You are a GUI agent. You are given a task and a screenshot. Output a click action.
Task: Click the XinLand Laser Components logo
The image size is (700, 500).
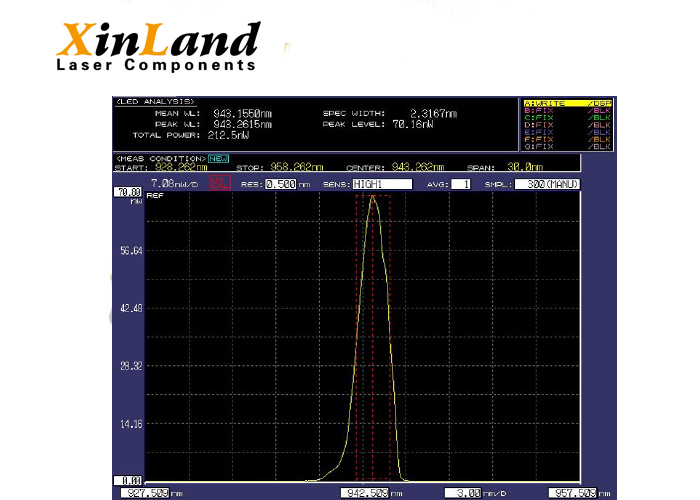[x=157, y=46]
